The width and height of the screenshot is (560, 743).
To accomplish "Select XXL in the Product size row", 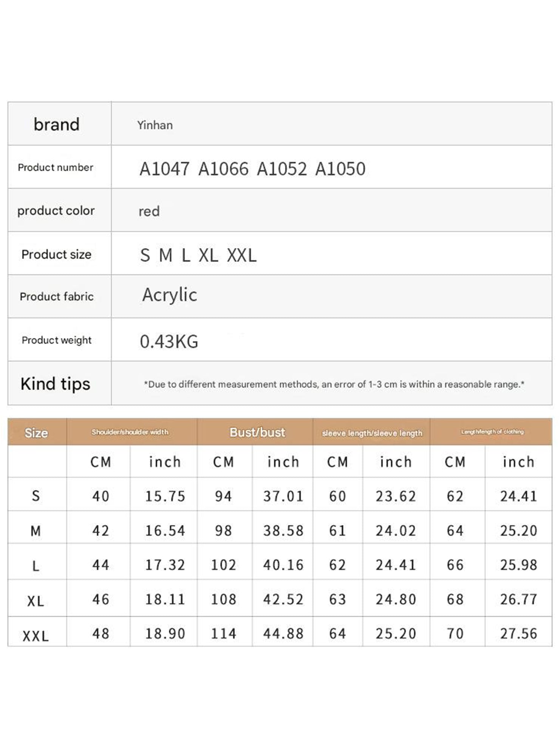I will pos(242,255).
